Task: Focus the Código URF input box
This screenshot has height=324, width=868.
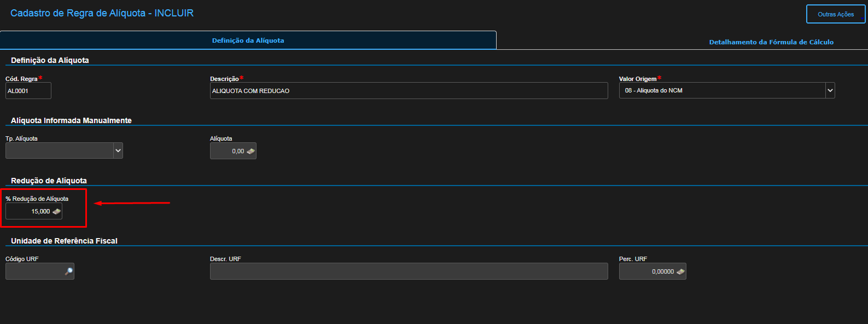Action: [x=34, y=271]
